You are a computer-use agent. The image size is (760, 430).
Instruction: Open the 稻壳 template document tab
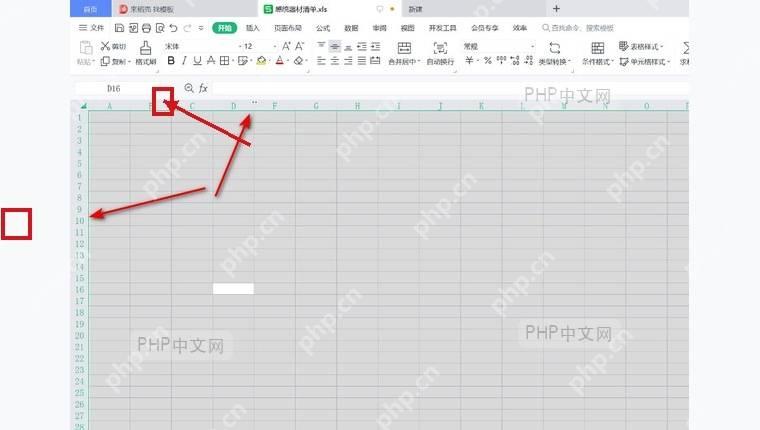(184, 9)
